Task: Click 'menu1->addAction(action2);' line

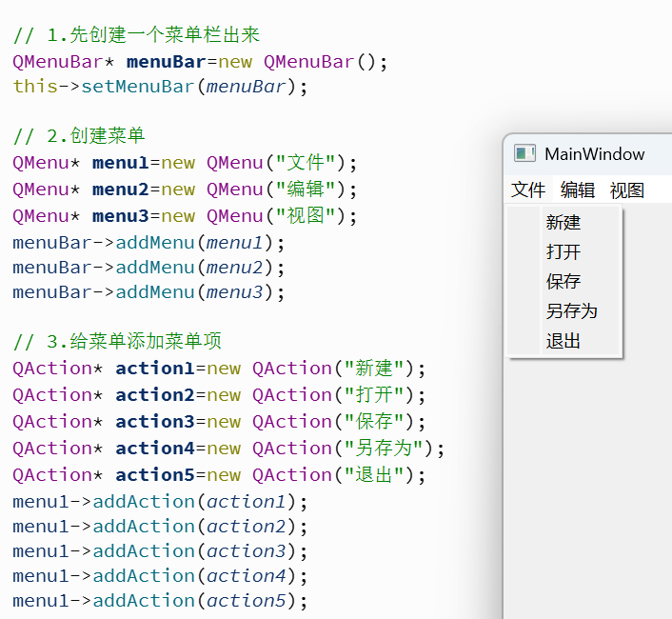Action: tap(160, 527)
